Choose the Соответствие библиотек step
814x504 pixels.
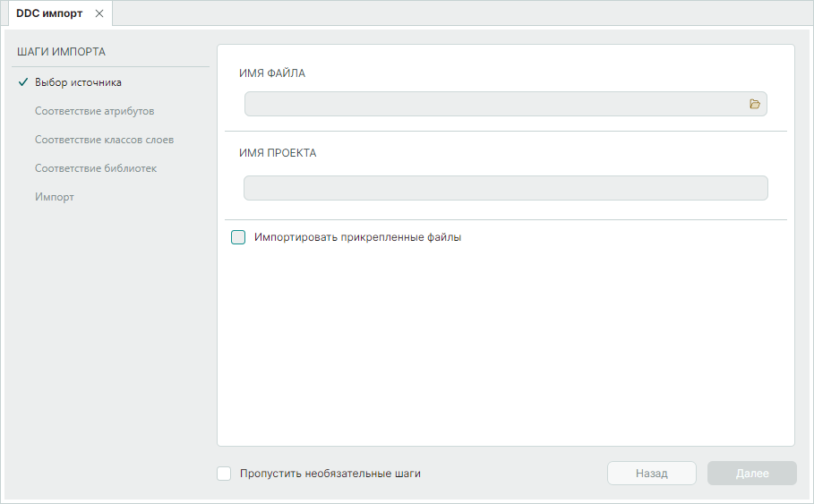point(96,168)
